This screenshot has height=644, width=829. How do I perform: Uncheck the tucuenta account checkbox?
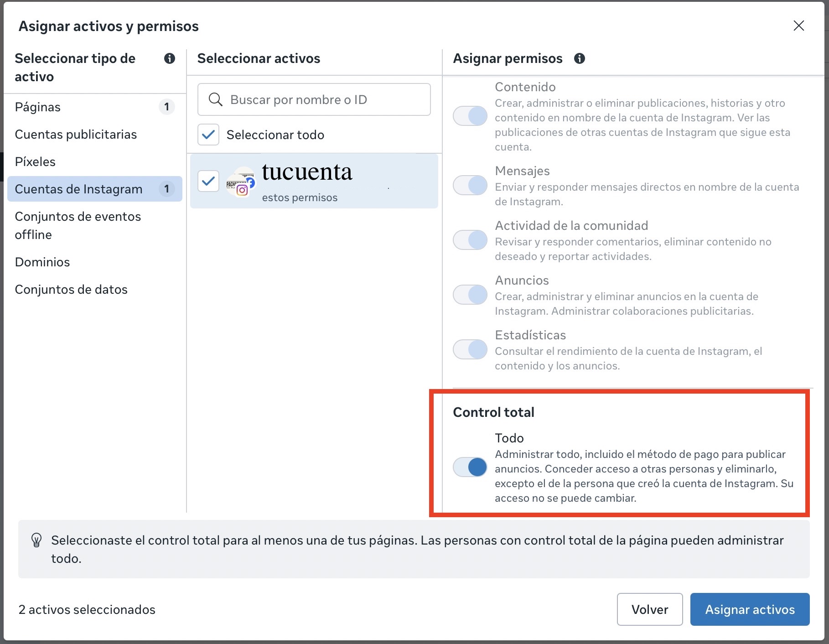tap(208, 181)
